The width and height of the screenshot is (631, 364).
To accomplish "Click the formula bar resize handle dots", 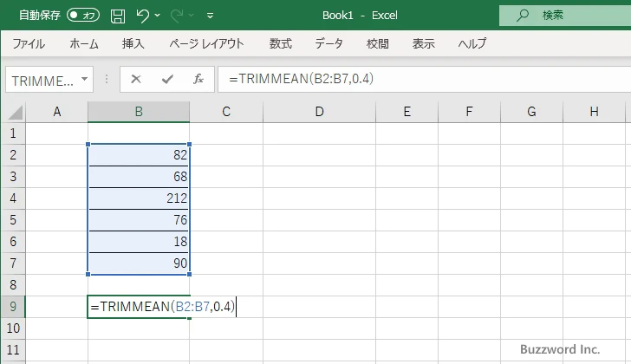I will pos(107,79).
